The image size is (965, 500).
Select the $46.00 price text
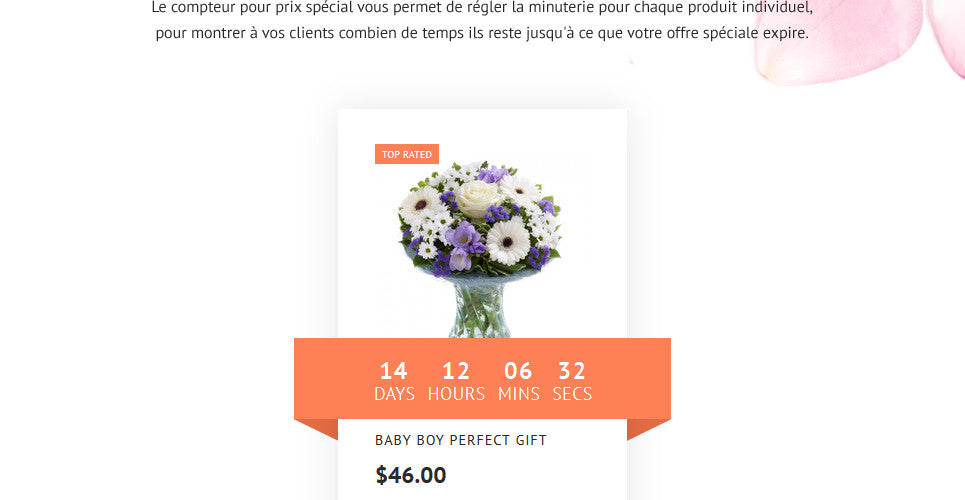[410, 475]
